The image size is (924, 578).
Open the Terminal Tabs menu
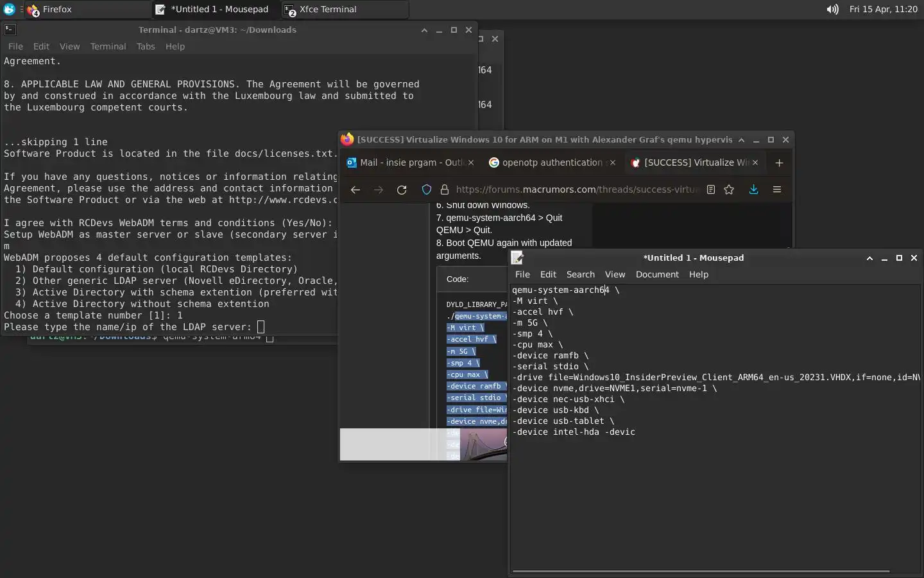click(146, 46)
